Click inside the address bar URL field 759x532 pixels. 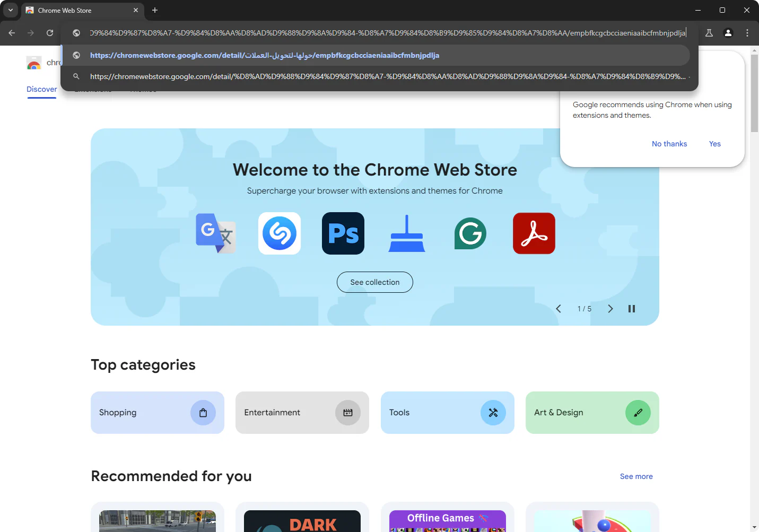point(387,33)
